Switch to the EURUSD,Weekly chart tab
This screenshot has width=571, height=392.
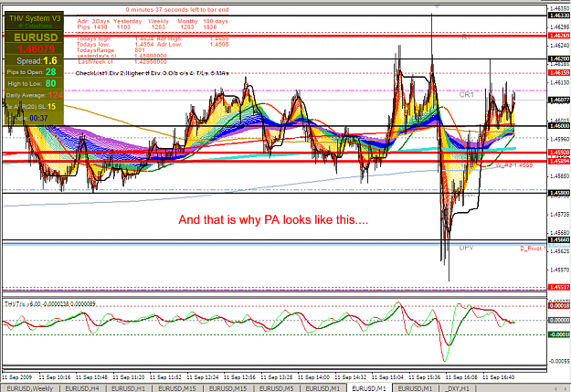tap(30, 388)
